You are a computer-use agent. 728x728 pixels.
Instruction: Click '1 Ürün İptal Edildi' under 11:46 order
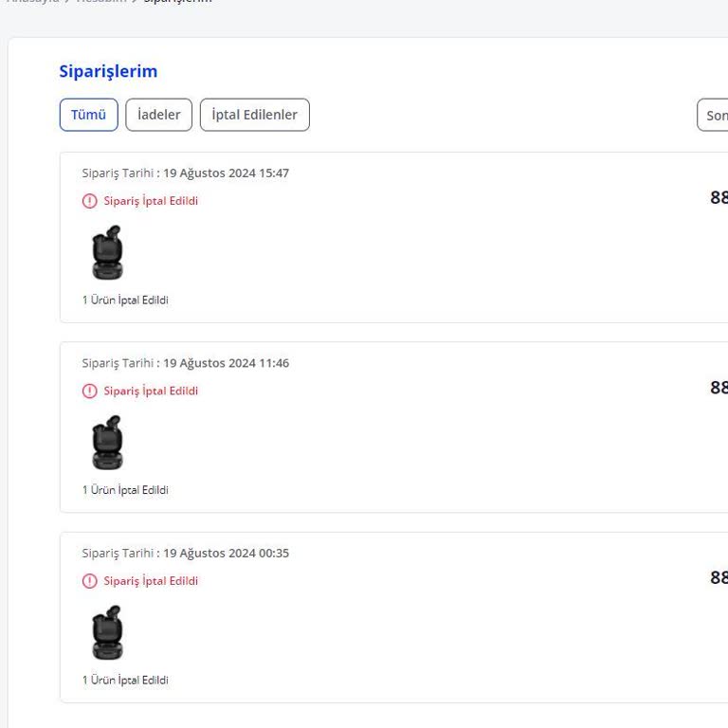(x=125, y=490)
